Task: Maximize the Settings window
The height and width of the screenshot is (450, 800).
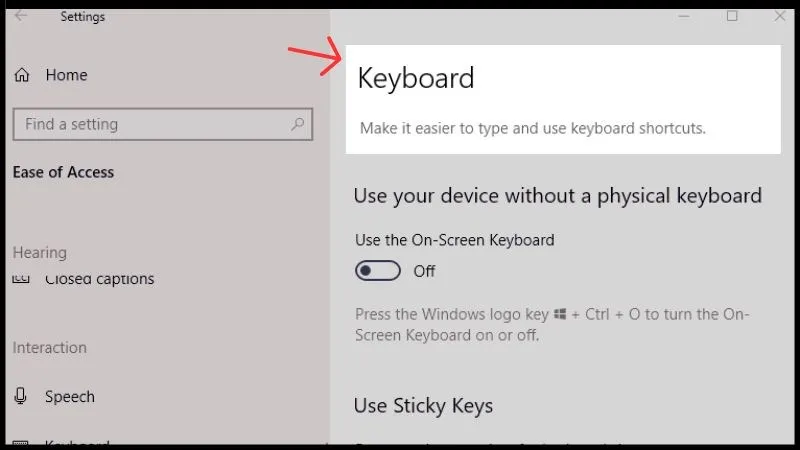Action: [x=732, y=16]
